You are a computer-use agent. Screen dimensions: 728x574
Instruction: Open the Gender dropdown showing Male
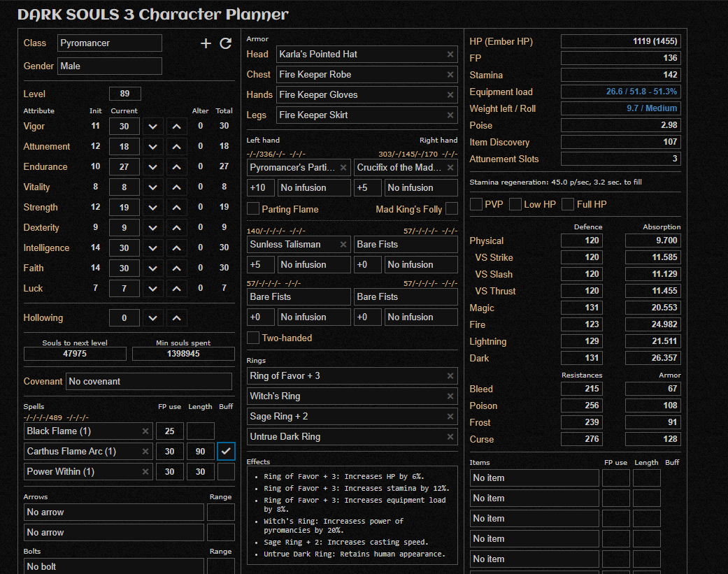click(110, 66)
